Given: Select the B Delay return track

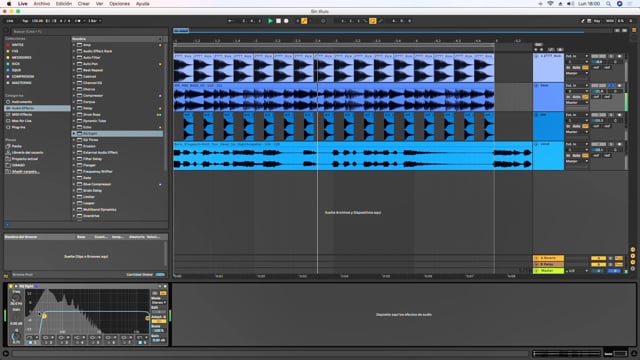Looking at the screenshot, I should click(x=549, y=264).
